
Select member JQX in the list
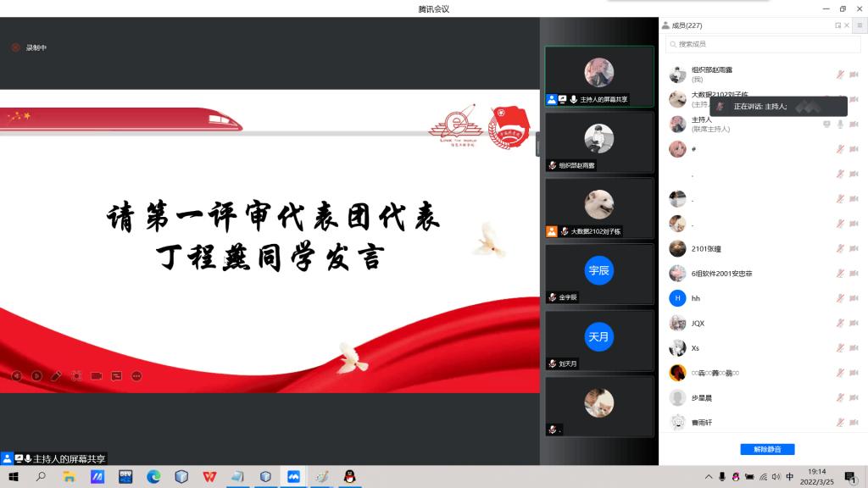[x=698, y=323]
